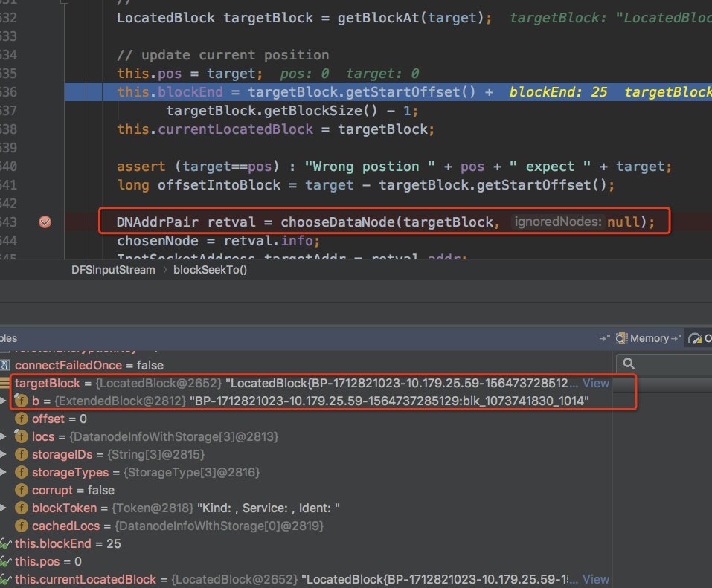Select the corrupt = false field row

[306, 490]
